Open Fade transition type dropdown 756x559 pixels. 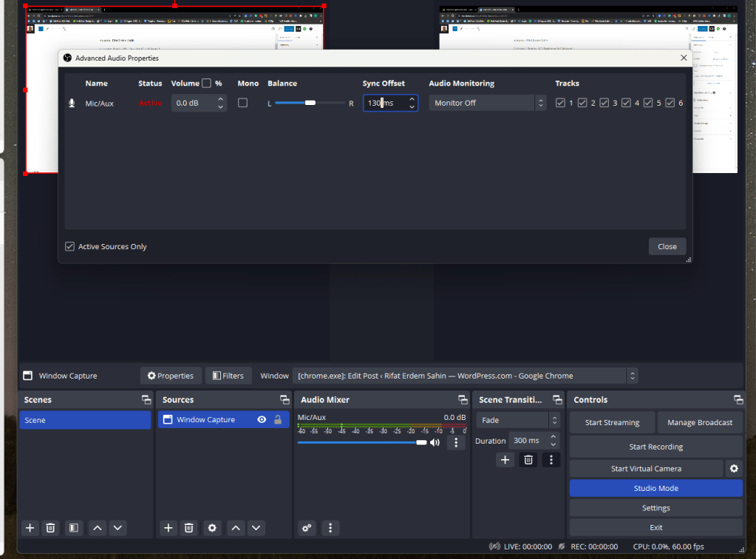pos(518,420)
